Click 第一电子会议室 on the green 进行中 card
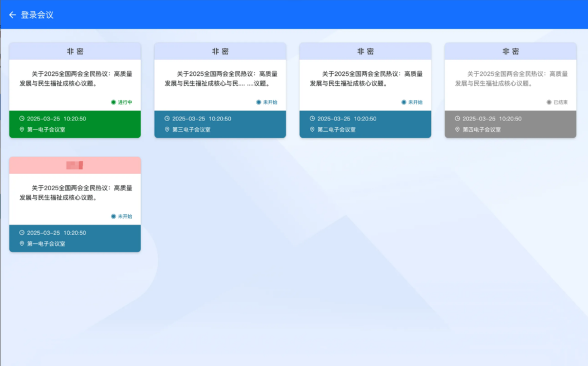588x366 pixels. [x=46, y=129]
